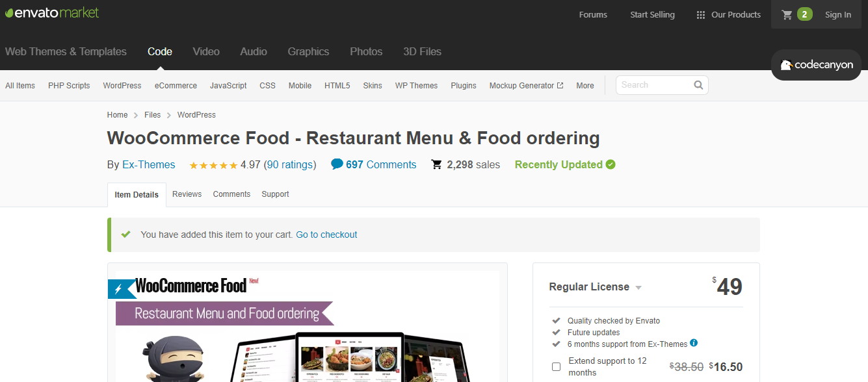Viewport: 868px width, 382px height.
Task: Click the $49 price text
Action: [x=727, y=286]
